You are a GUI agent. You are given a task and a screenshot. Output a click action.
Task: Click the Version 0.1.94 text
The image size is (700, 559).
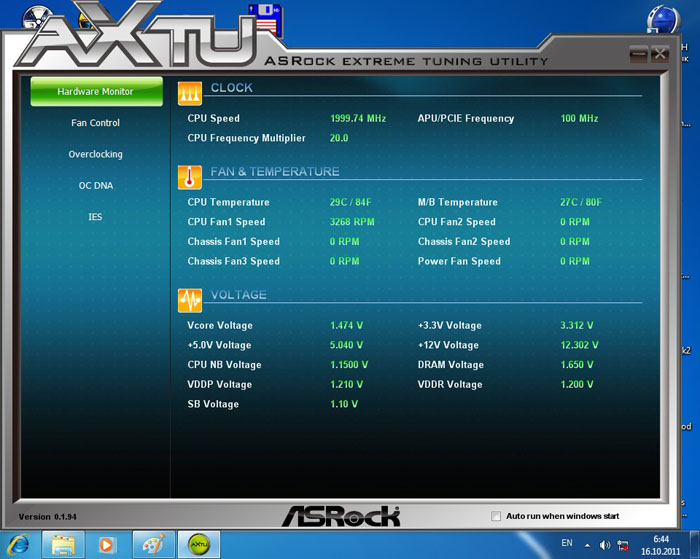47,517
